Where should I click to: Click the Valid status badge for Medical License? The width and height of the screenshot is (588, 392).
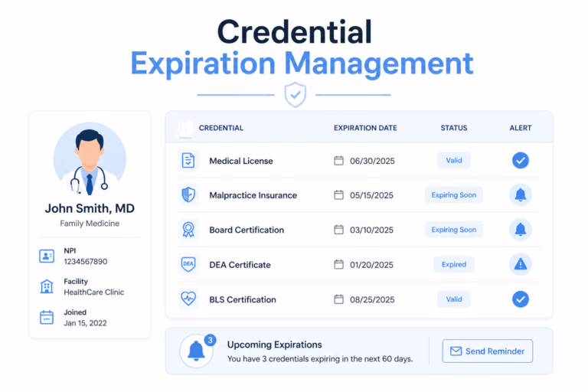coord(454,161)
